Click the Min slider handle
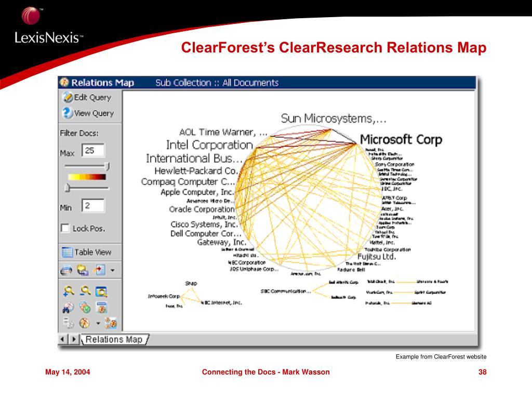 tap(67, 188)
